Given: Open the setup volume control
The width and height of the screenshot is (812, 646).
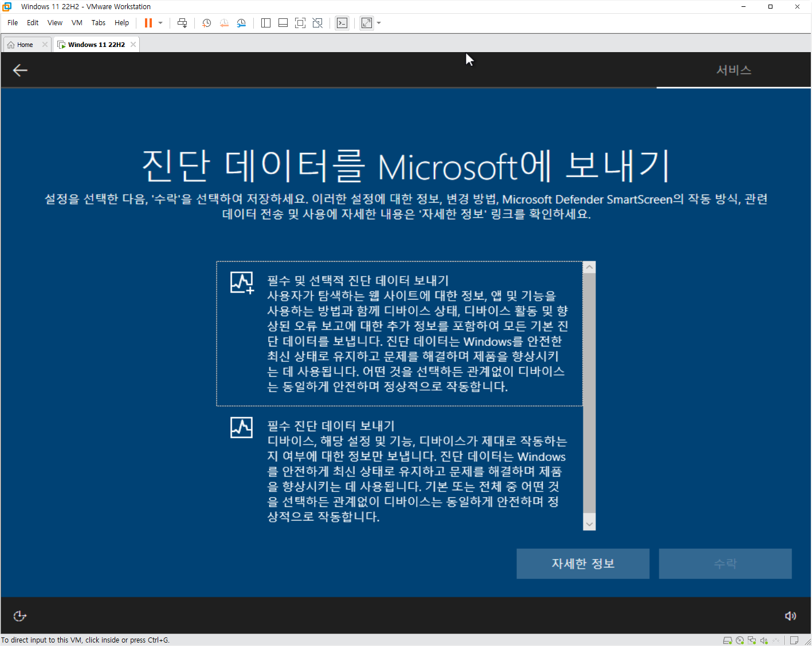Looking at the screenshot, I should tap(790, 616).
